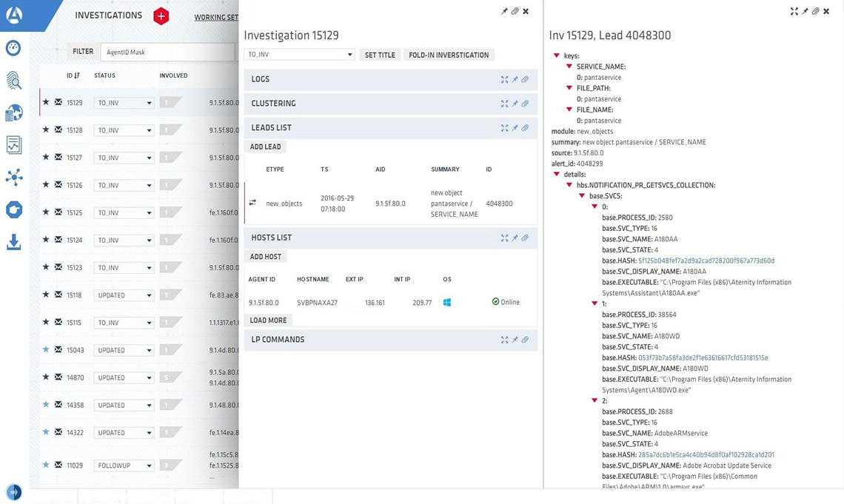This screenshot has width=844, height=504.
Task: Toggle star on investigation 15129
Action: click(x=46, y=103)
